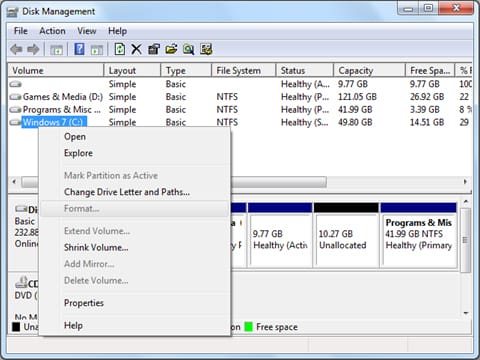
Task: Click the lower pane scroll-down arrow
Action: pyautogui.click(x=466, y=313)
